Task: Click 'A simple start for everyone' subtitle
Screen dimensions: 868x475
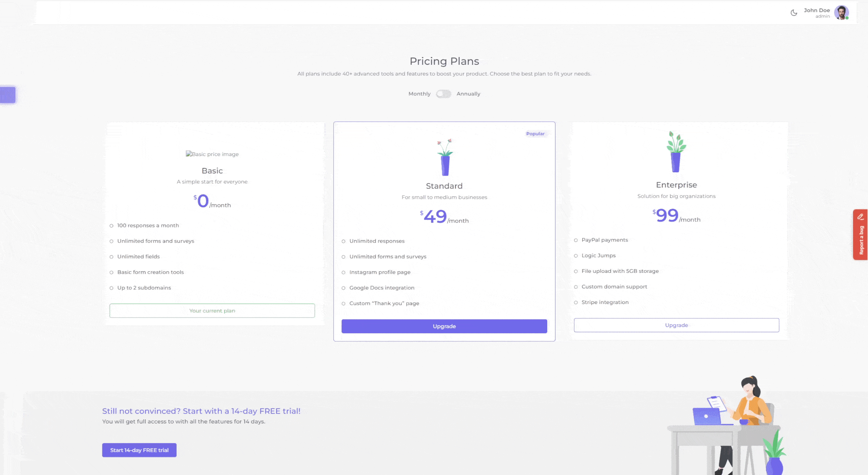Action: [212, 182]
